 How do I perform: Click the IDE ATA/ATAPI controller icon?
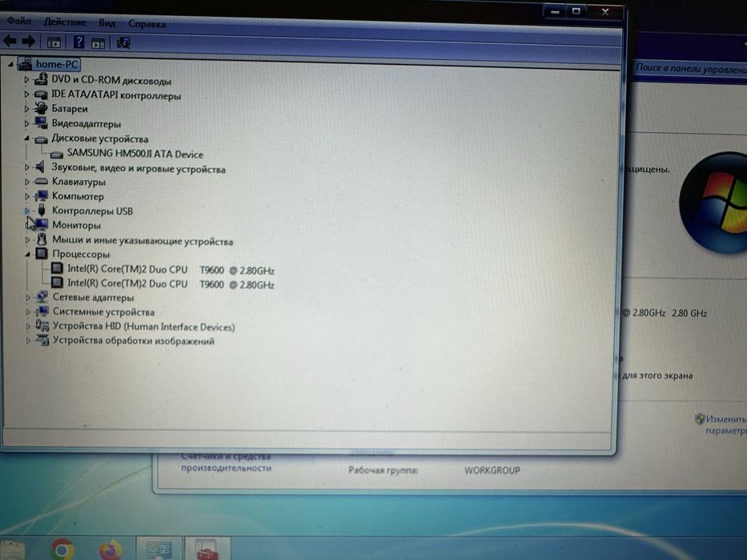tap(41, 94)
